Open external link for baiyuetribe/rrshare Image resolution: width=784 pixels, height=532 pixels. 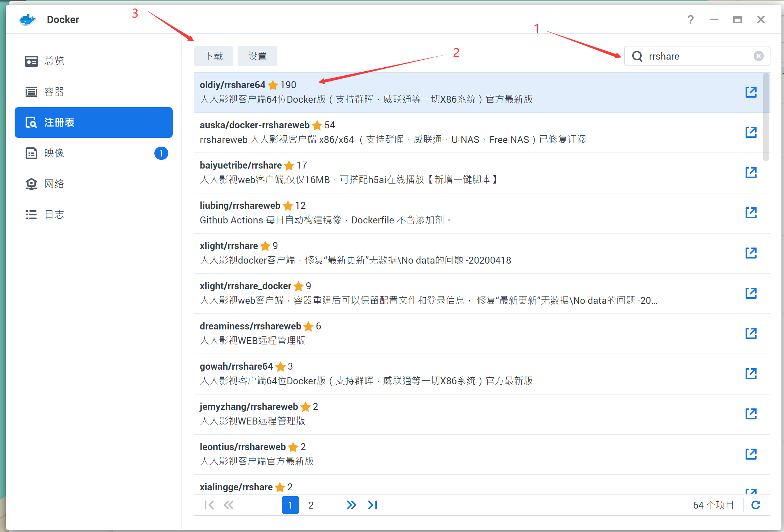[751, 173]
